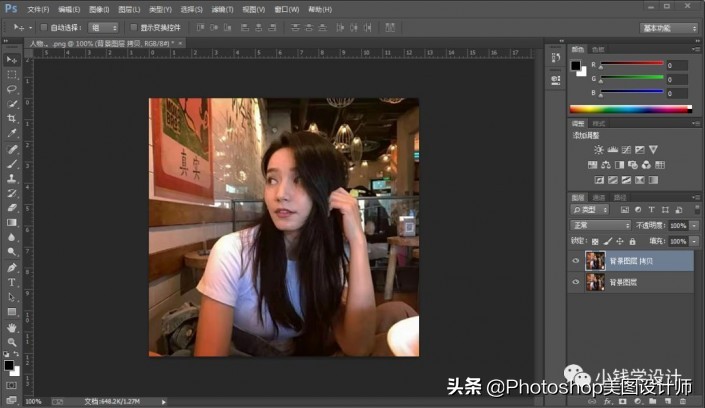Select the Lasso tool
This screenshot has height=408, width=705.
point(12,89)
